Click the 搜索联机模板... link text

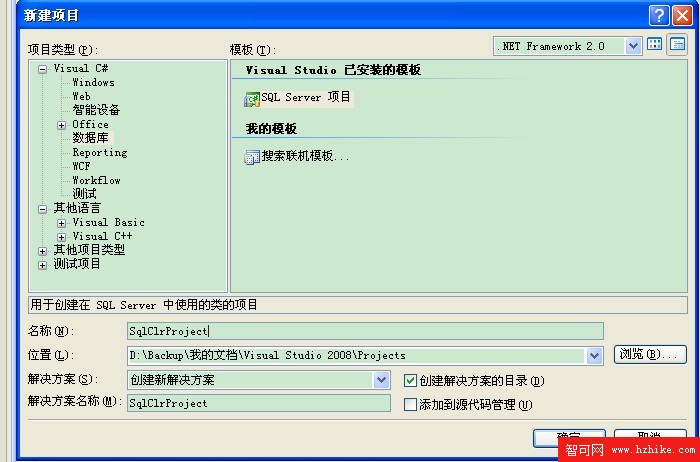click(x=305, y=156)
